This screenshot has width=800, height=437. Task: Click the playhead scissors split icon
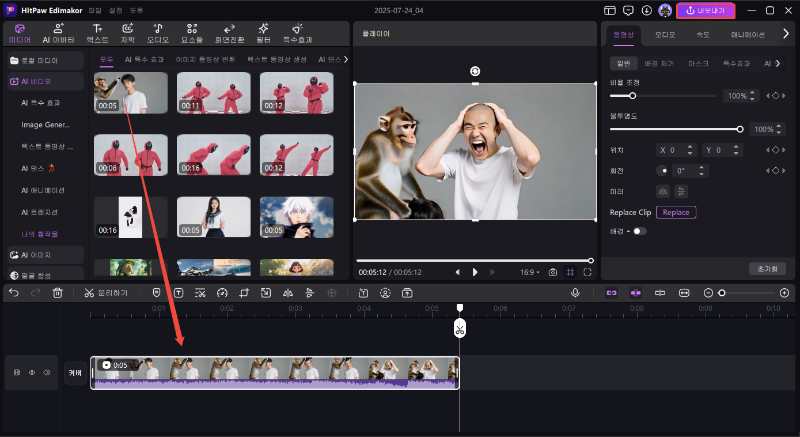460,329
